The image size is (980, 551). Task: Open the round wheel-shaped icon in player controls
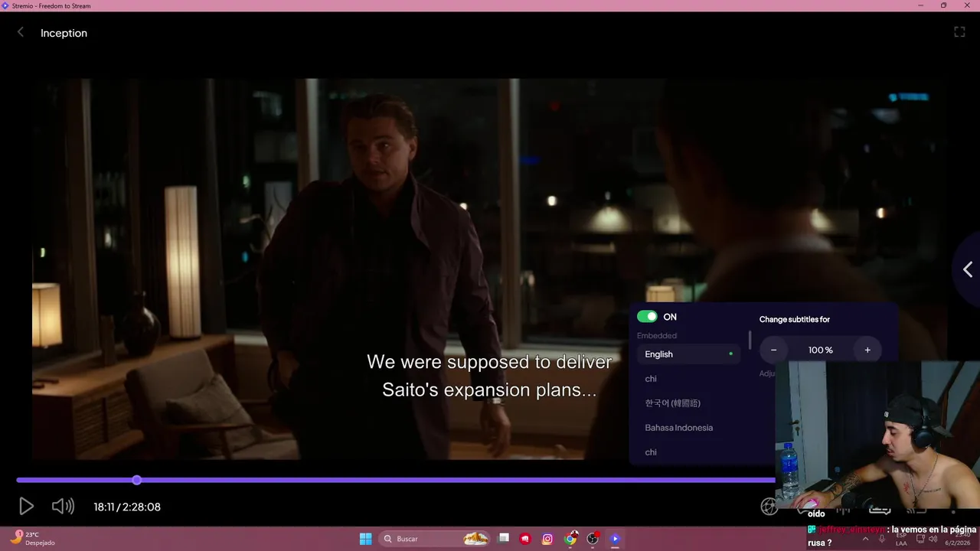coord(769,506)
